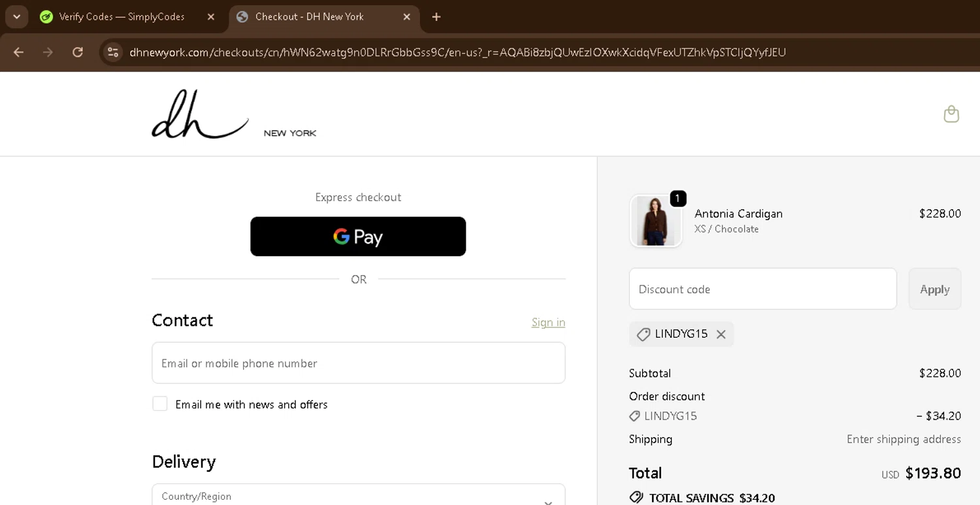Click the tag icon beside TOTAL SAVINGS

(636, 498)
